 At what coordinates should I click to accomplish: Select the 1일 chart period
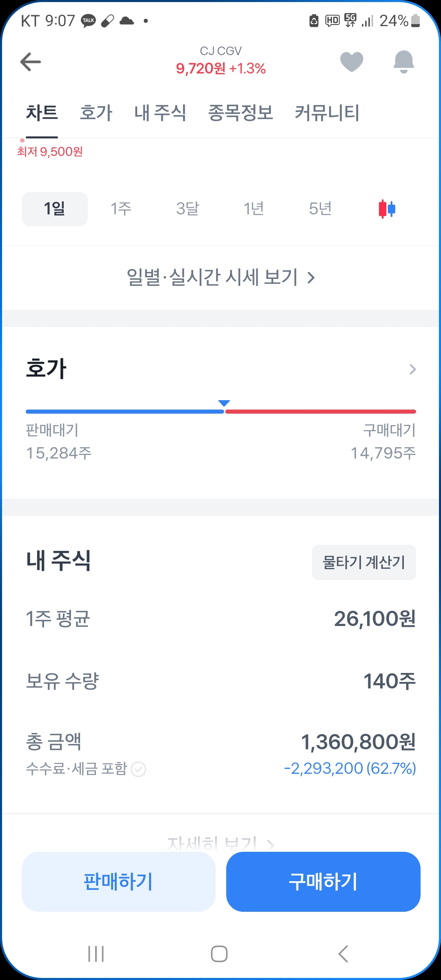click(55, 209)
